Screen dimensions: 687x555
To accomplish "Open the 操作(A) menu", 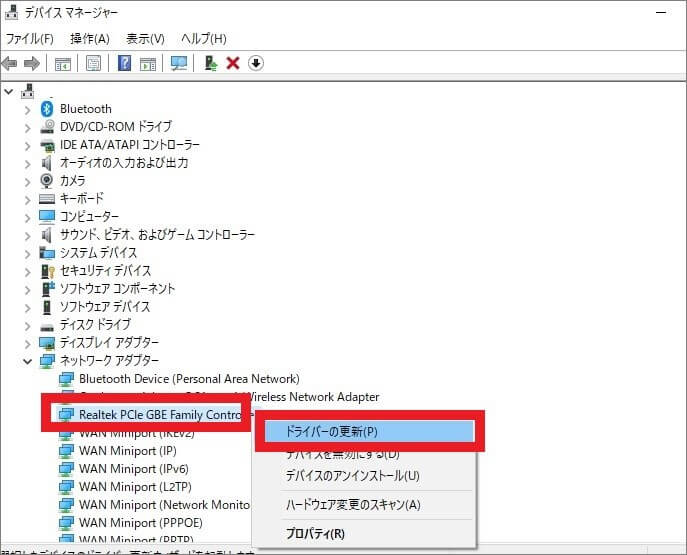I will [90, 39].
